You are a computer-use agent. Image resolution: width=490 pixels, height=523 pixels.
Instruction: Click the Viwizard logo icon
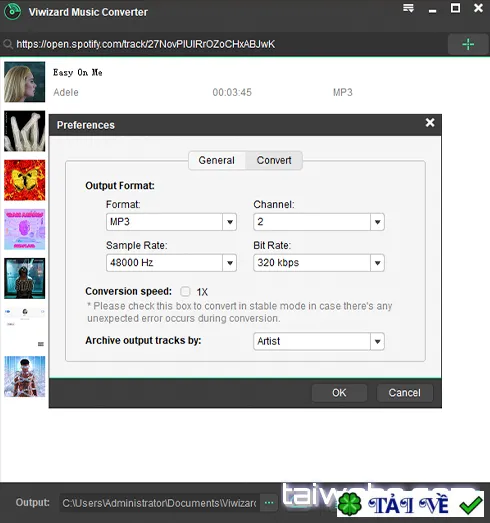coord(12,12)
